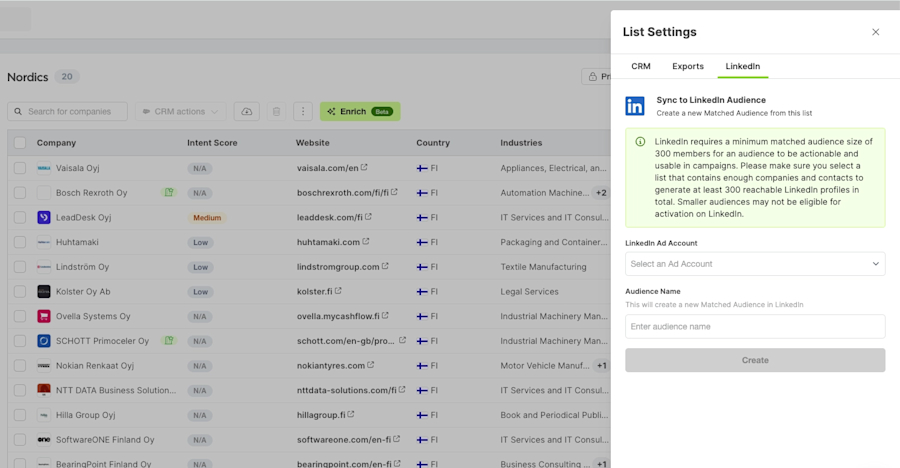Screen dimensions: 900x468
Task: Select the Hilla Group Oyj row checkbox
Action: pyautogui.click(x=20, y=415)
